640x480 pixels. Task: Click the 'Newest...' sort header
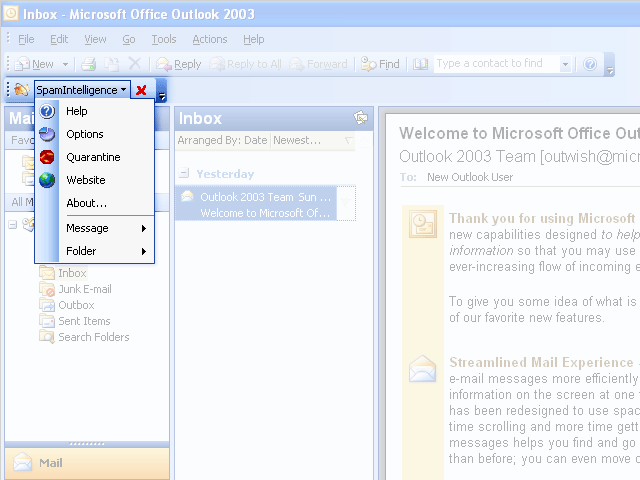(312, 140)
